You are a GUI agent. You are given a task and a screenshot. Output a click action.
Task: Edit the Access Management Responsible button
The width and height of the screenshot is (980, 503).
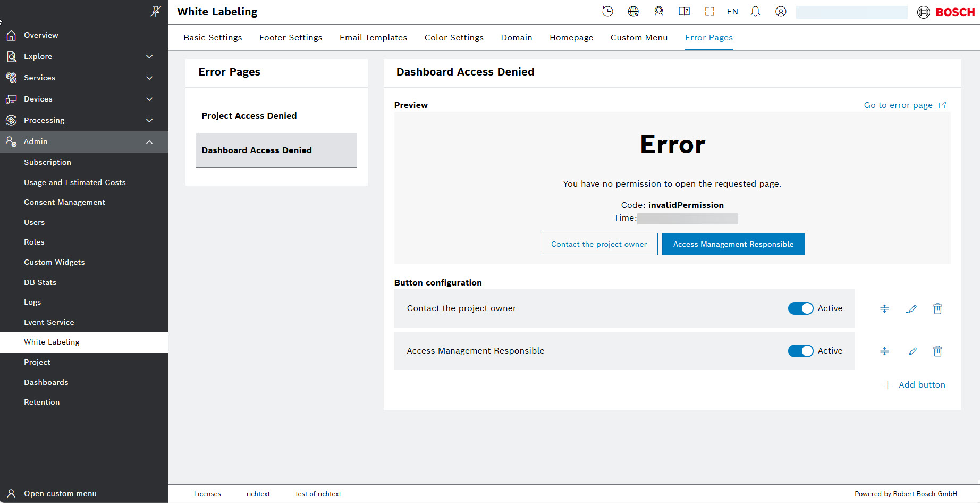(911, 351)
